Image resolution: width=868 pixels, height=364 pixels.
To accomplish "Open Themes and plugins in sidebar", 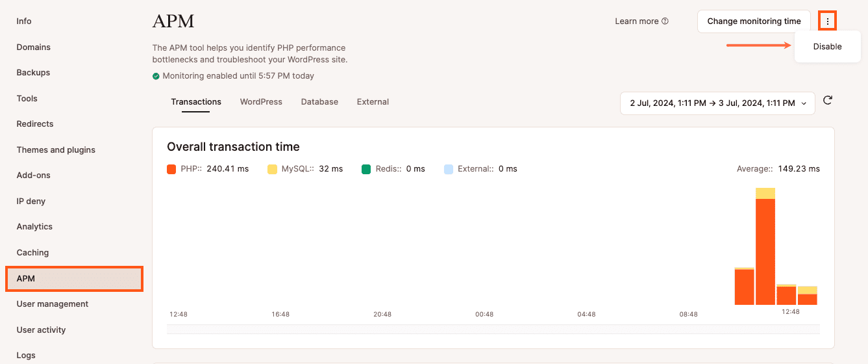I will click(x=56, y=150).
